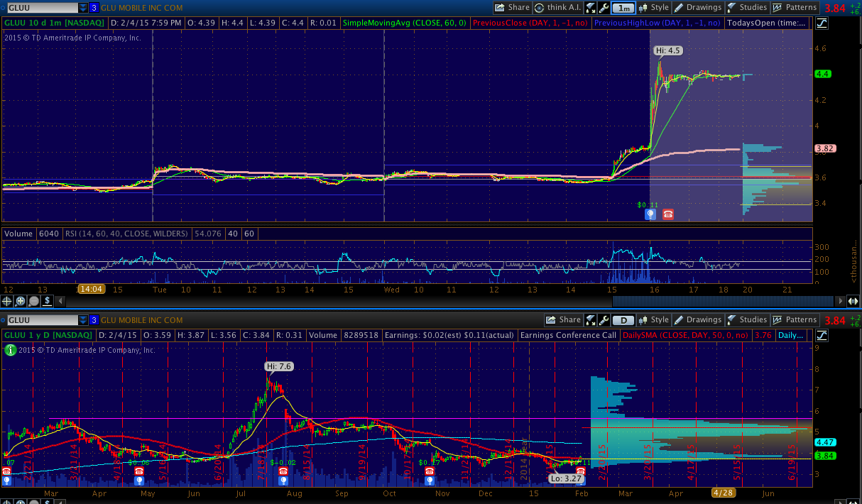Click the crosshair pan tool icon
The image size is (862, 504).
8,301
